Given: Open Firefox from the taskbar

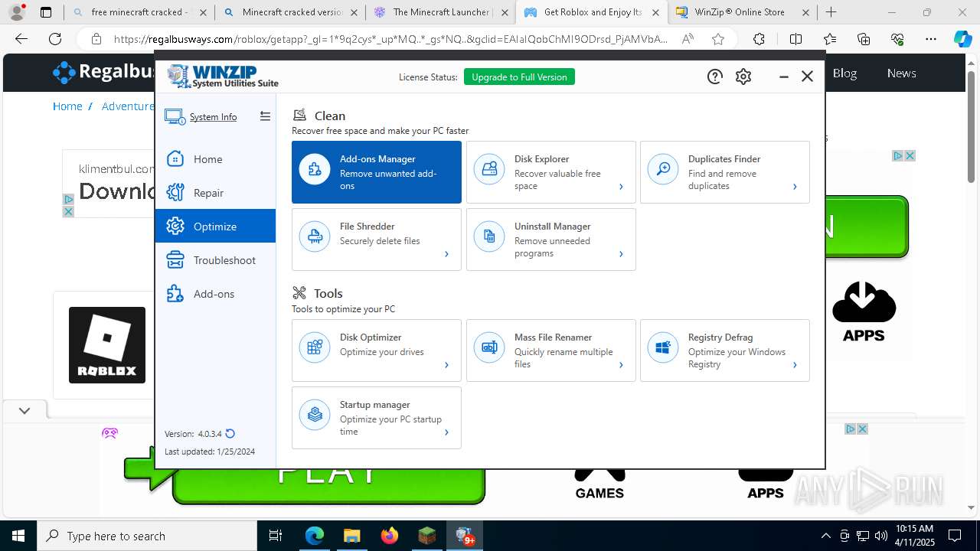Looking at the screenshot, I should (x=390, y=536).
